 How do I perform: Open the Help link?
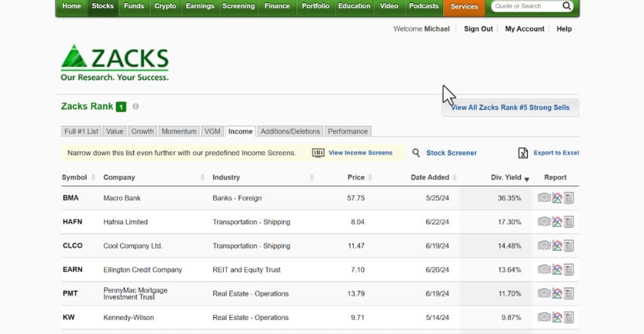pos(564,29)
